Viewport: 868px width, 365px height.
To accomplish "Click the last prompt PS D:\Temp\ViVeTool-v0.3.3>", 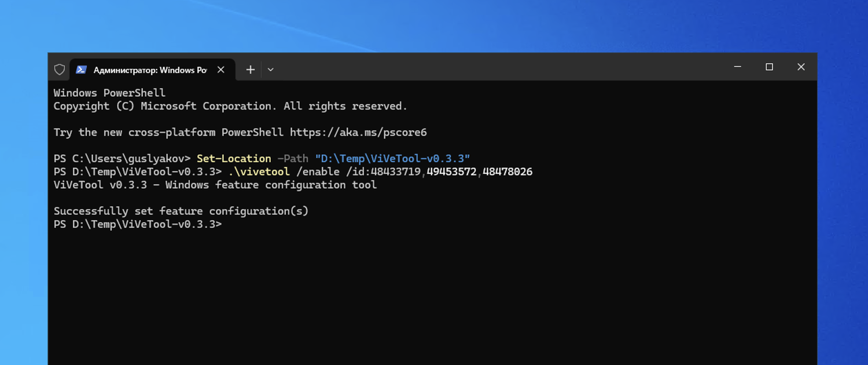I will (x=138, y=224).
